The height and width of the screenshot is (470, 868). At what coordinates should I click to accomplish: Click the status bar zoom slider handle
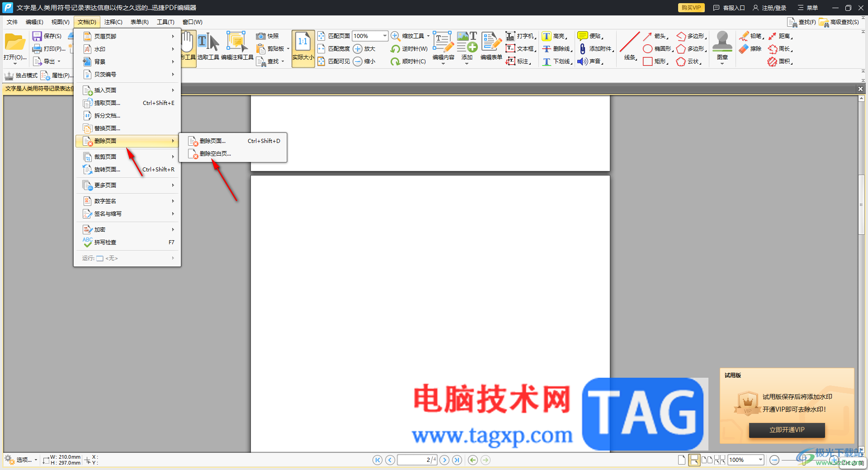(x=804, y=460)
